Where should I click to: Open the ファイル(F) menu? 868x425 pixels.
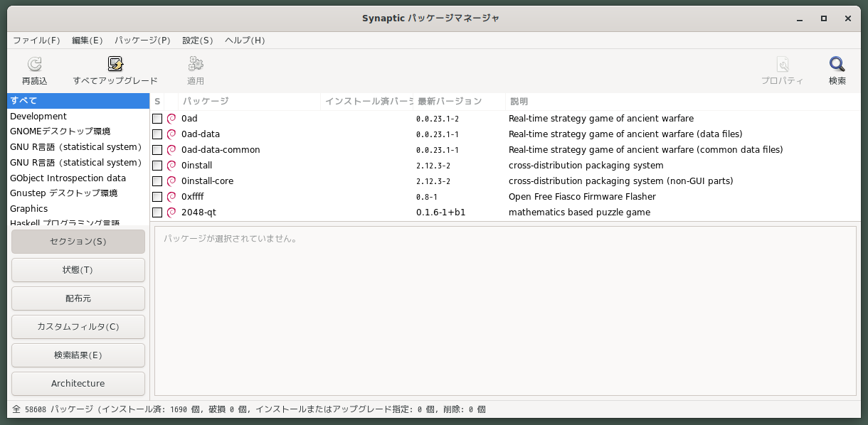[36, 41]
